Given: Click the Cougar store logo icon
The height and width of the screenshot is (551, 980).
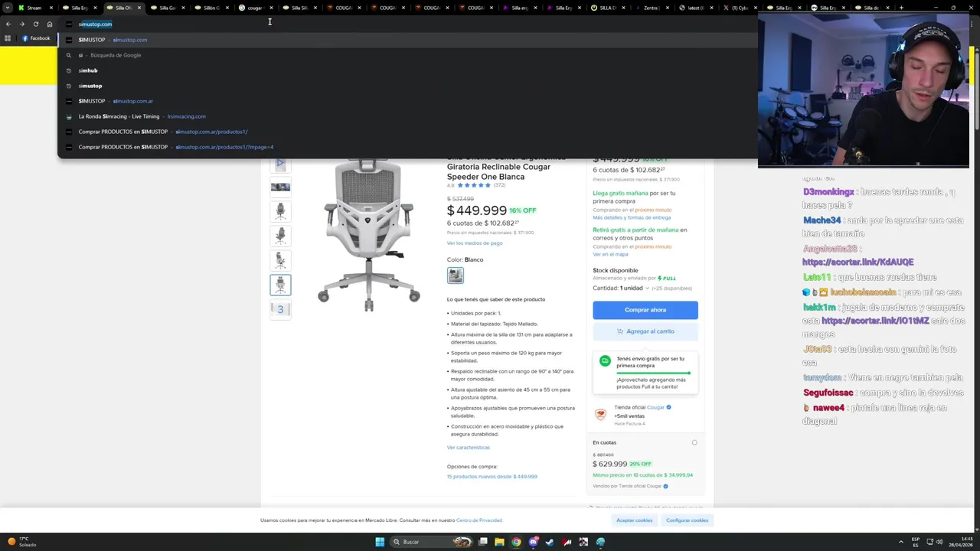Looking at the screenshot, I should pos(600,414).
